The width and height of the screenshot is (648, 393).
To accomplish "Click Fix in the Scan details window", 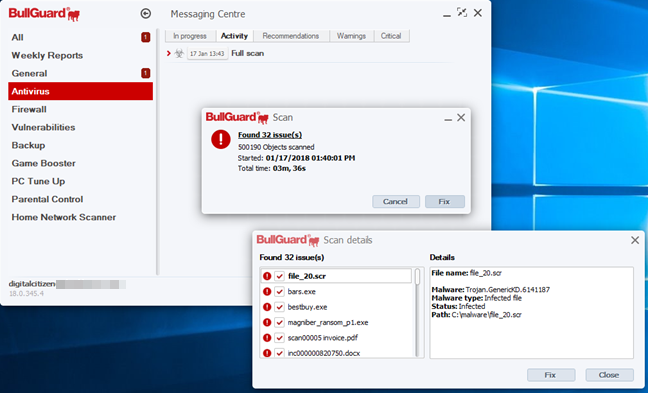I will pos(551,375).
